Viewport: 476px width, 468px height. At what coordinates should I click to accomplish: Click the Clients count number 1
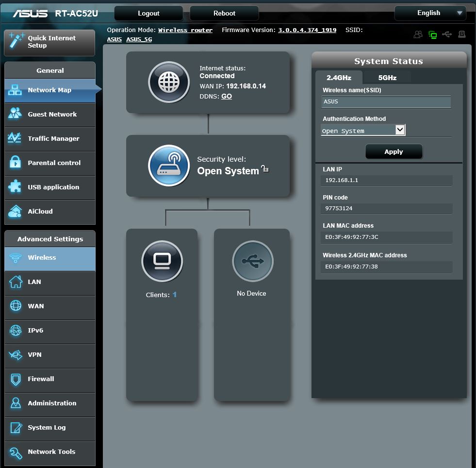[175, 295]
